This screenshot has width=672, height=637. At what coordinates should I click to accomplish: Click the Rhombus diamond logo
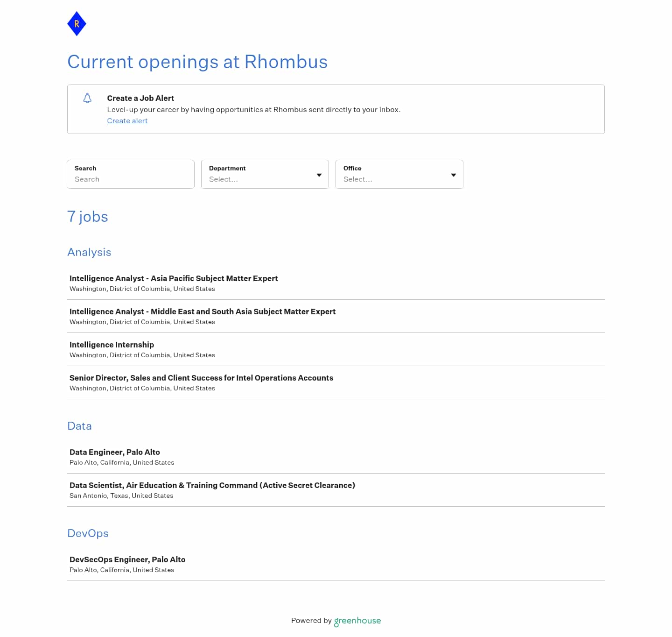[77, 24]
